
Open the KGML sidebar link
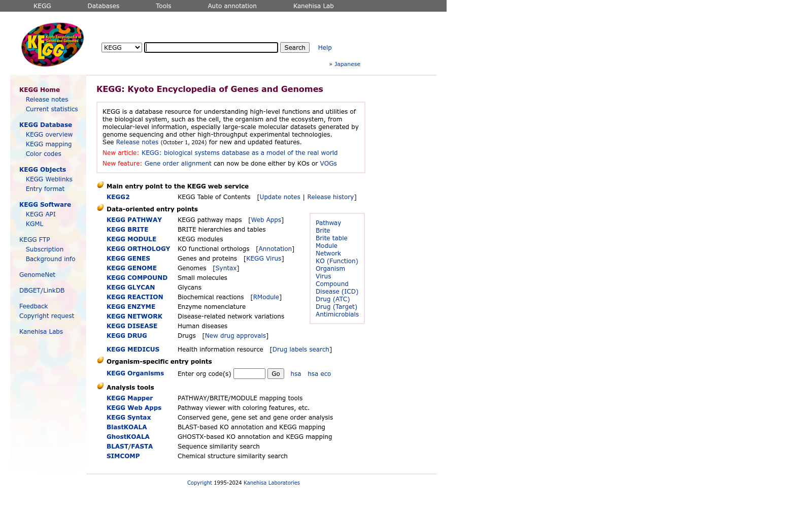(x=35, y=224)
